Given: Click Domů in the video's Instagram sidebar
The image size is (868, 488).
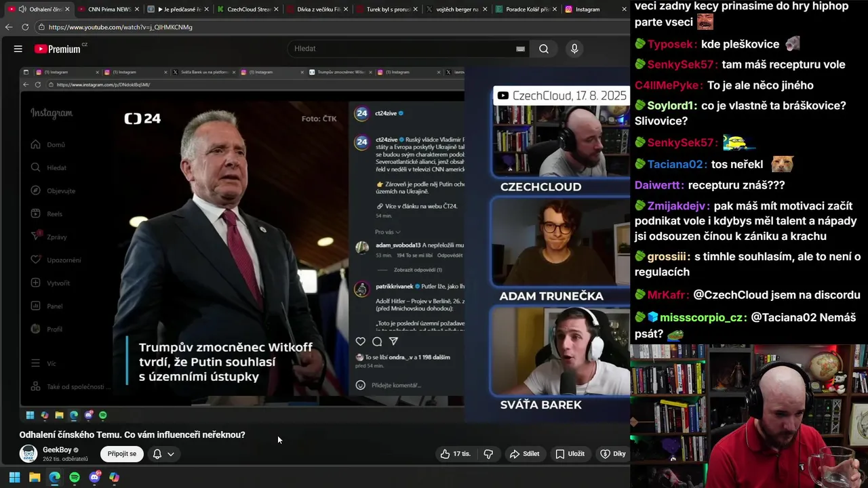Looking at the screenshot, I should [x=48, y=144].
